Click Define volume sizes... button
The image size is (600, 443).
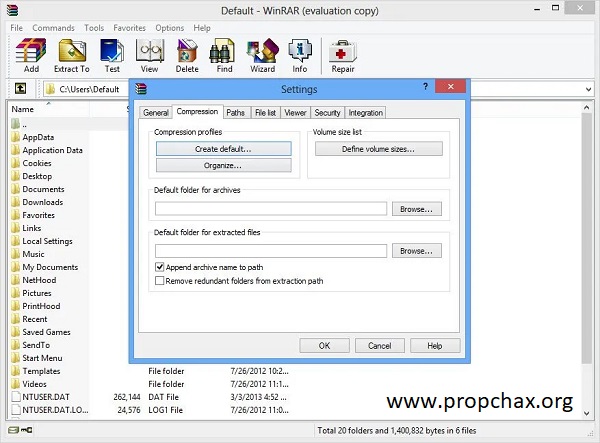(378, 149)
